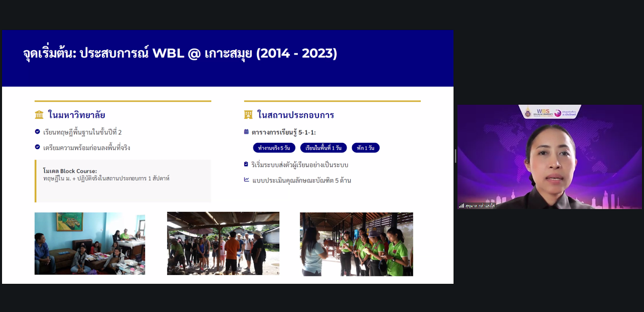Screen dimensions: 644x312
Task: Open the blue classroom meeting photo
Action: [90, 244]
